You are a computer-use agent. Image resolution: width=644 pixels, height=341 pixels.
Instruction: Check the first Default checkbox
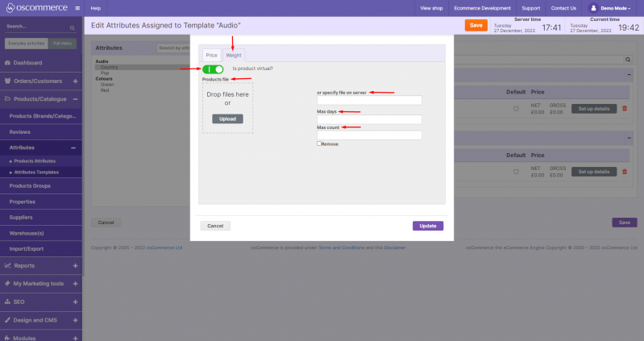tap(516, 109)
